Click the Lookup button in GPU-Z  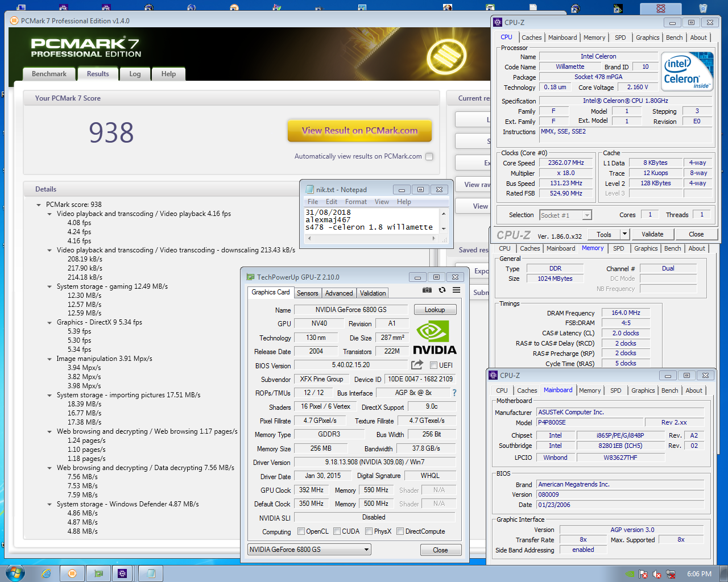pyautogui.click(x=435, y=310)
